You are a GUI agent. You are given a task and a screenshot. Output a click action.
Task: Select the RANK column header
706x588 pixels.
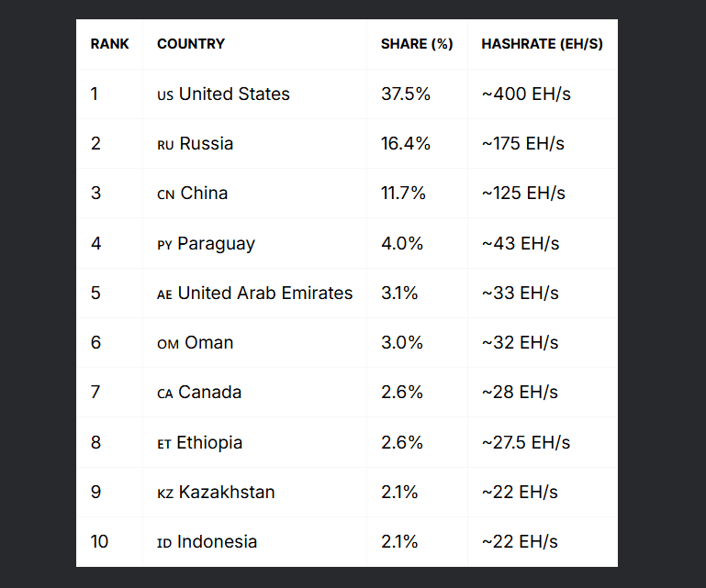109,44
